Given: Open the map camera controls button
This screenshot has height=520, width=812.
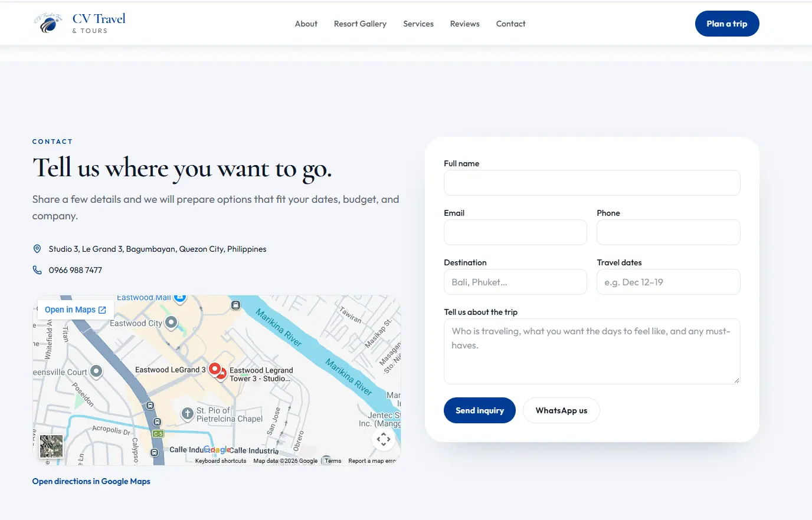Looking at the screenshot, I should pyautogui.click(x=384, y=439).
